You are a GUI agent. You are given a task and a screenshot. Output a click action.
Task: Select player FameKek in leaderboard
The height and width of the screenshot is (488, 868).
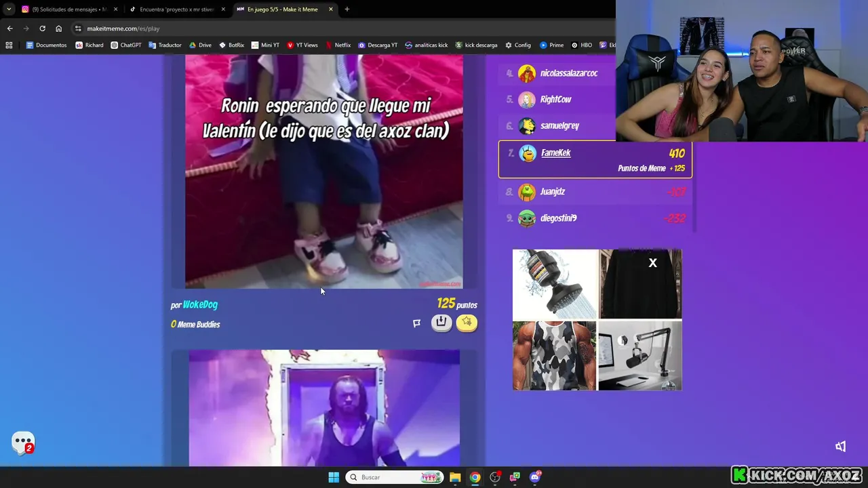(555, 152)
